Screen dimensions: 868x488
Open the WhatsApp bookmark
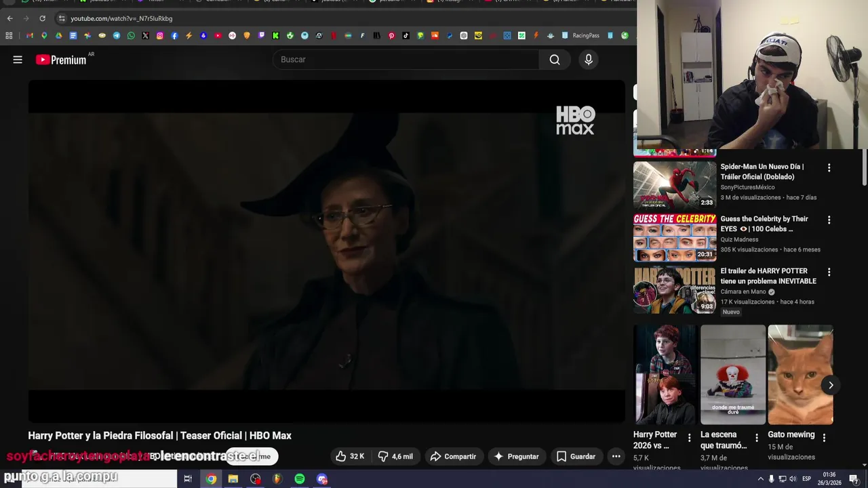point(131,35)
